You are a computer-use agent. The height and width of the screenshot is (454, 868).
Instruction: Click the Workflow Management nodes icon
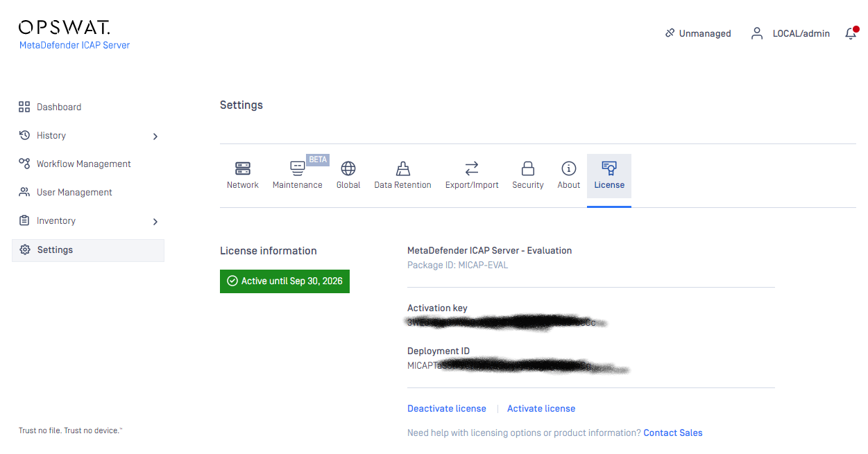tap(24, 164)
